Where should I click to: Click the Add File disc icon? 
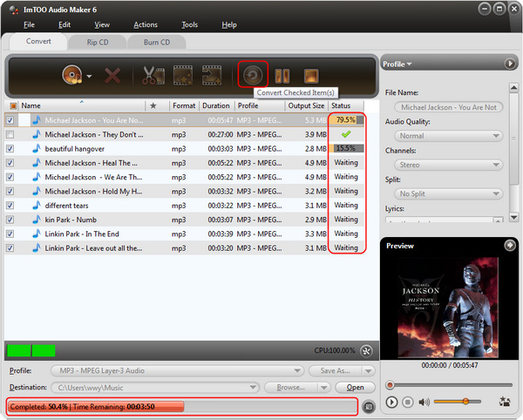pos(72,75)
